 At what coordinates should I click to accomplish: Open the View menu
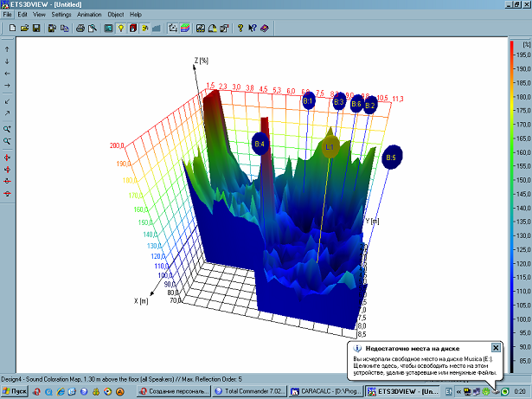(39, 15)
